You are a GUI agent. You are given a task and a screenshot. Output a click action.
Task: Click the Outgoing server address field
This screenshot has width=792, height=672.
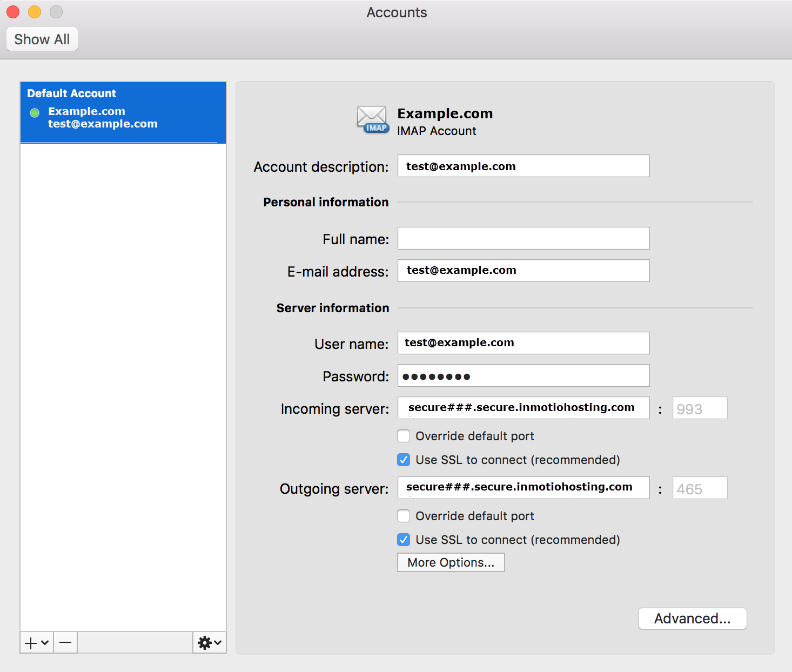click(523, 488)
